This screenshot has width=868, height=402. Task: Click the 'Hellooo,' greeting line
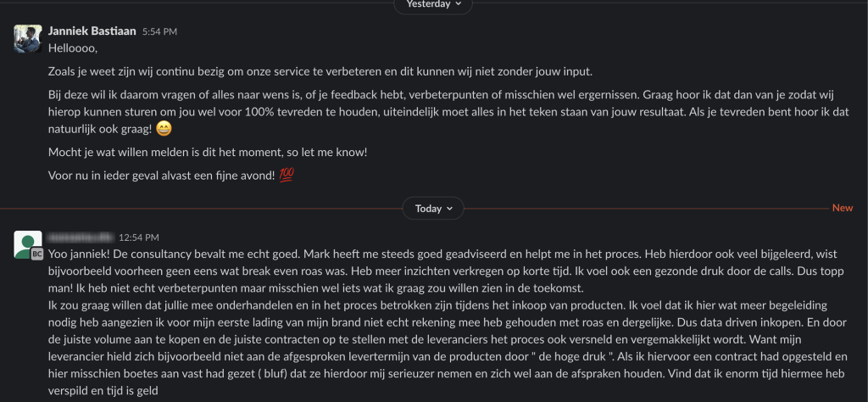click(73, 48)
